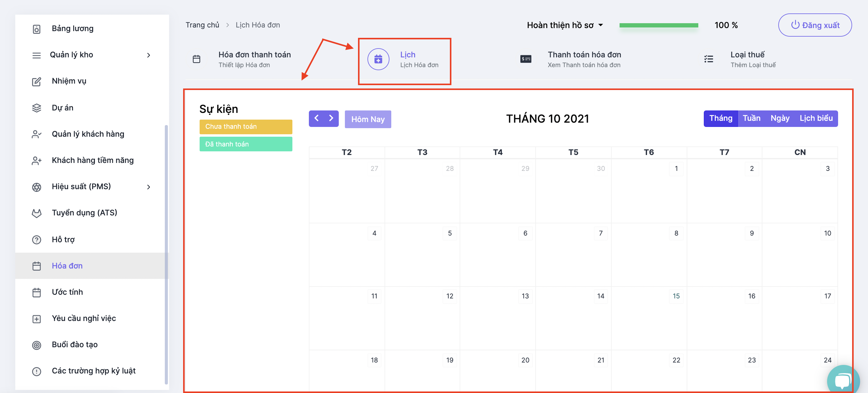Click the Hôm Nay button
The height and width of the screenshot is (393, 868).
pos(368,119)
